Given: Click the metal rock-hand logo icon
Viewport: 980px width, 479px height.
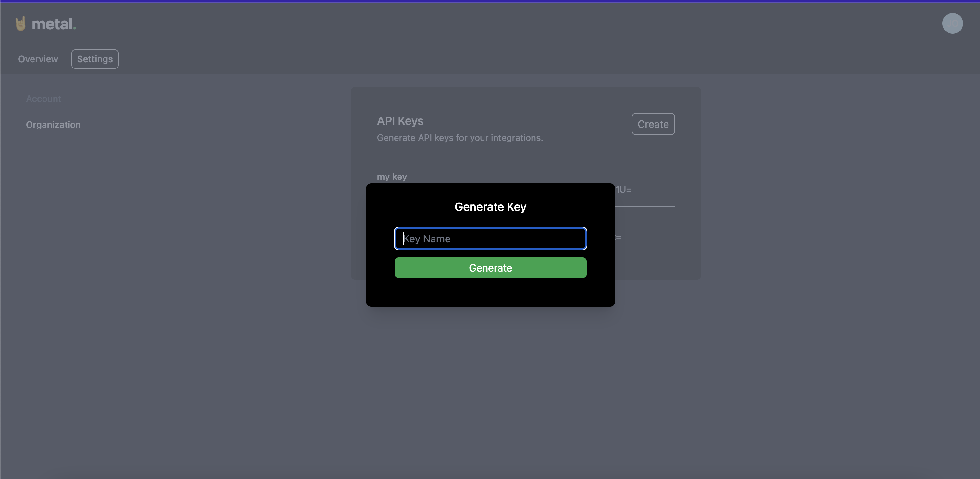Looking at the screenshot, I should tap(21, 23).
